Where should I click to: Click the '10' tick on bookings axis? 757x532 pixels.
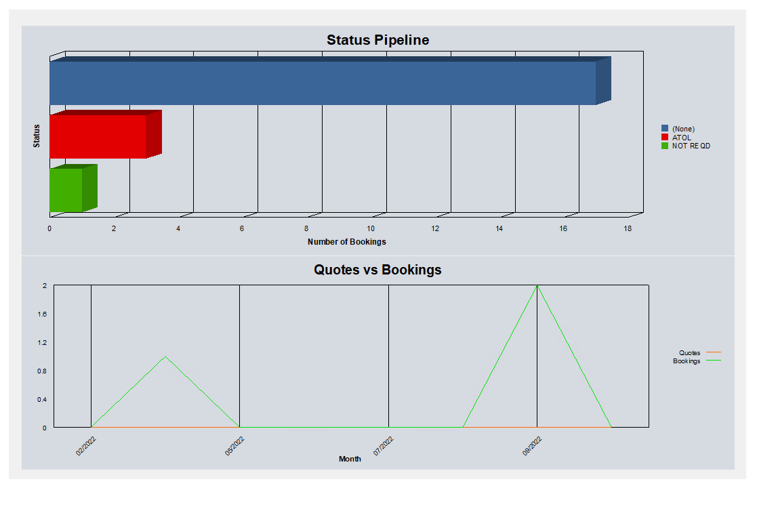point(370,229)
